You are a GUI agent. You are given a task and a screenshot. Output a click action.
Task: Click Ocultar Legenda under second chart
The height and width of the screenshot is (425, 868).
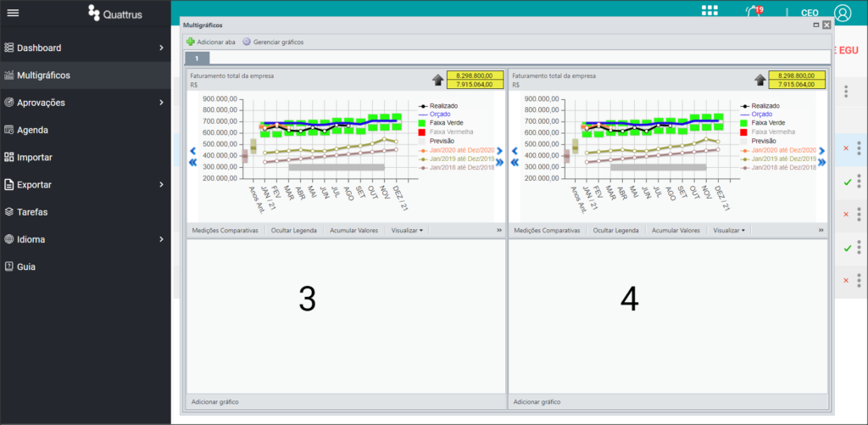(x=615, y=230)
